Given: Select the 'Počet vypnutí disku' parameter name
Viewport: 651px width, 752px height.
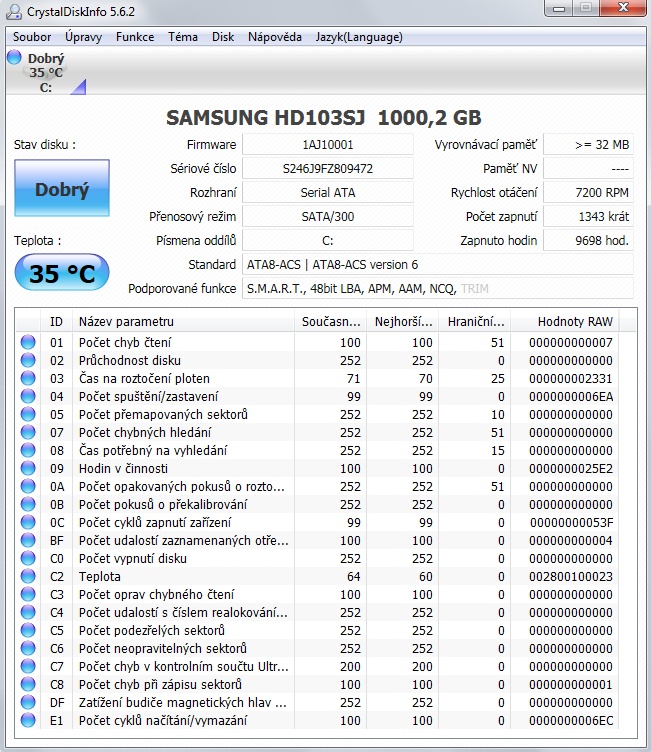Looking at the screenshot, I should click(x=133, y=558).
